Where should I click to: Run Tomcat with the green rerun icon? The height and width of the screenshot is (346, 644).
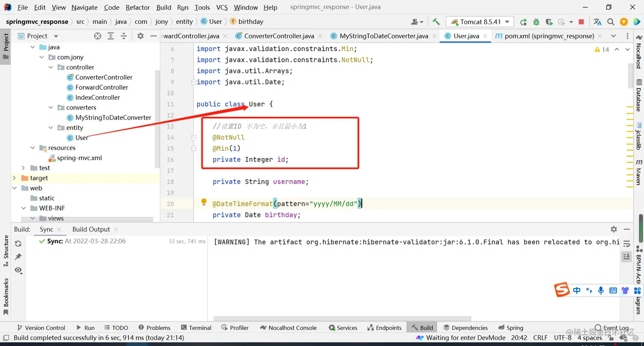(x=523, y=22)
